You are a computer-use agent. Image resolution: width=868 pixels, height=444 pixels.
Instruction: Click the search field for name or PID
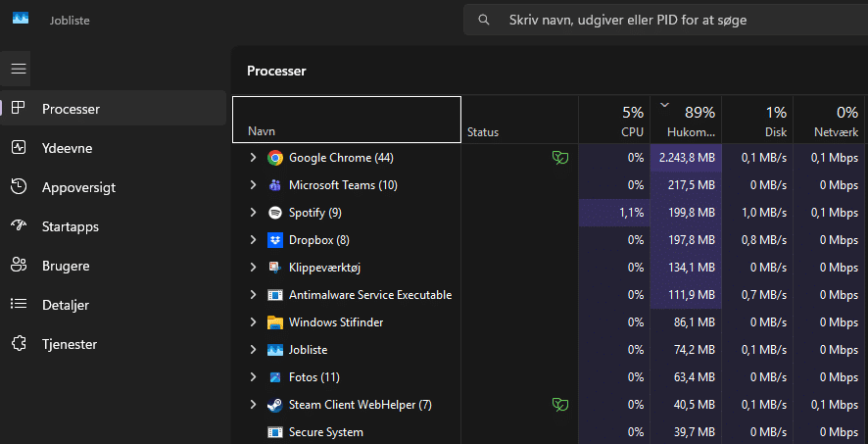(x=665, y=20)
